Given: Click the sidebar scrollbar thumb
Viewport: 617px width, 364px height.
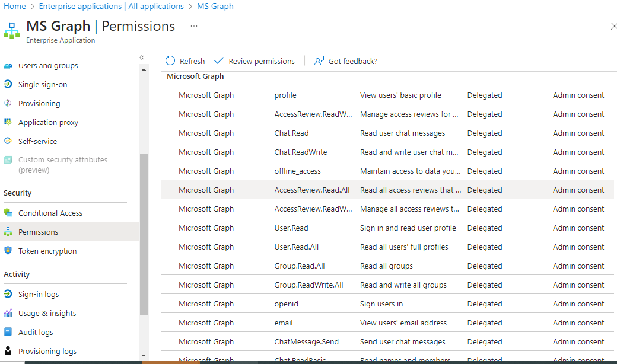Looking at the screenshot, I should click(x=144, y=234).
